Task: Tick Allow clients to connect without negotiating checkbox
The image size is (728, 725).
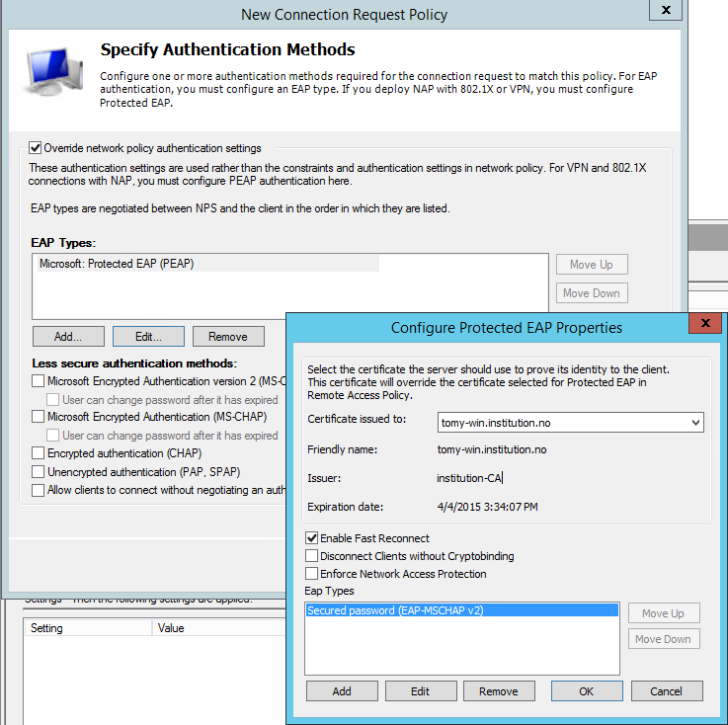Action: (x=39, y=490)
